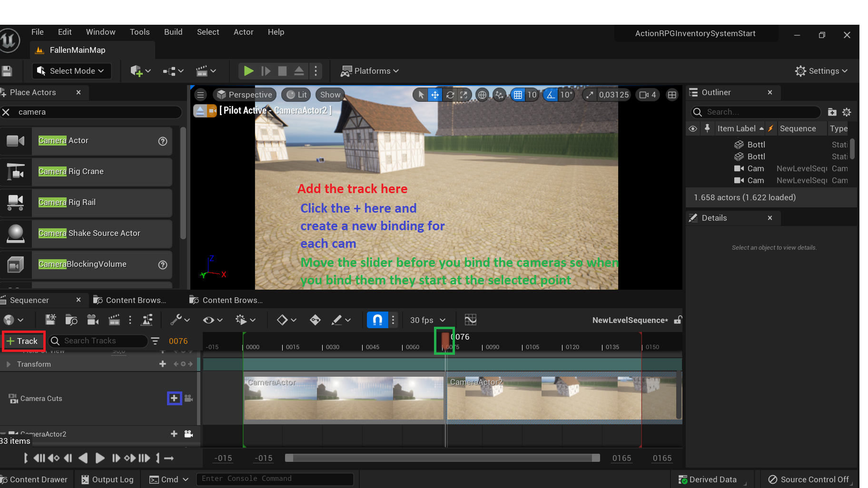Switch to the second Content Browser tab

coord(227,300)
